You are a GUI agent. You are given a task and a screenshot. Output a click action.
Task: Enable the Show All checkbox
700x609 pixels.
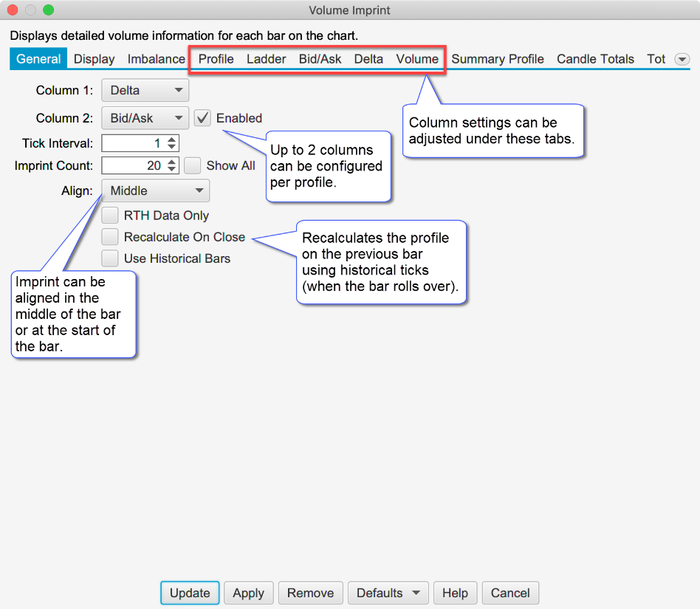(193, 165)
